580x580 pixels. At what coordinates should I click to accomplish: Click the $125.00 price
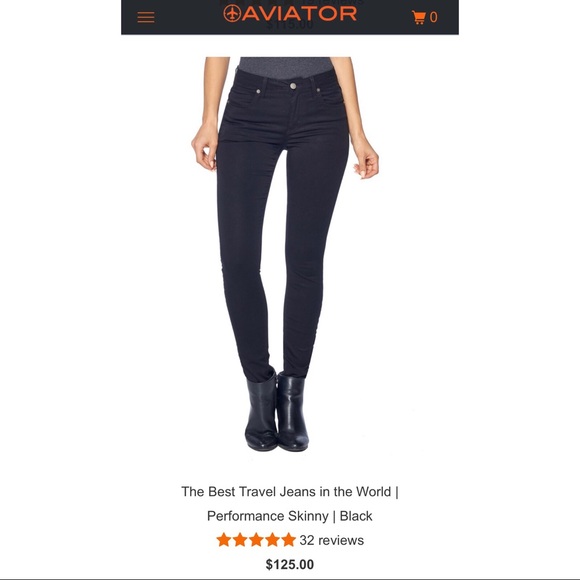[x=290, y=564]
